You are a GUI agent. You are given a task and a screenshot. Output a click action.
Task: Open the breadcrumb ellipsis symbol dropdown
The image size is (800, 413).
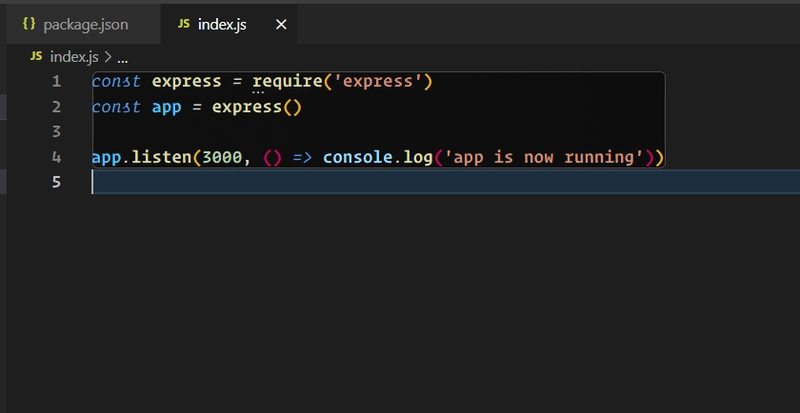(x=124, y=57)
